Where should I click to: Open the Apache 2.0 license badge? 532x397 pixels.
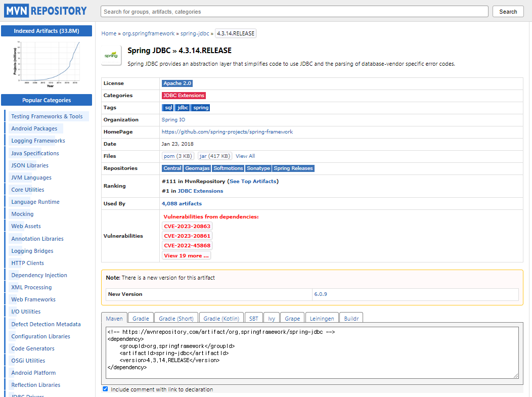click(177, 83)
